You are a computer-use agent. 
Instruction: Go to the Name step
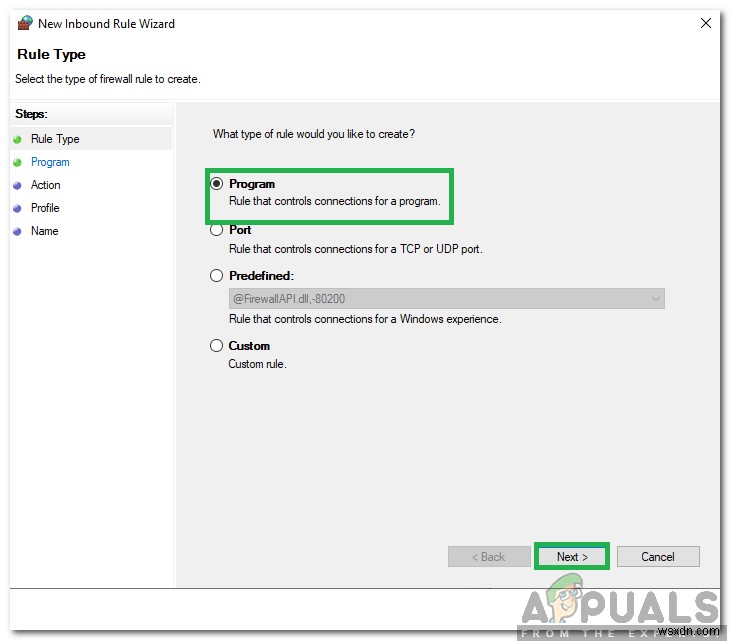click(45, 231)
